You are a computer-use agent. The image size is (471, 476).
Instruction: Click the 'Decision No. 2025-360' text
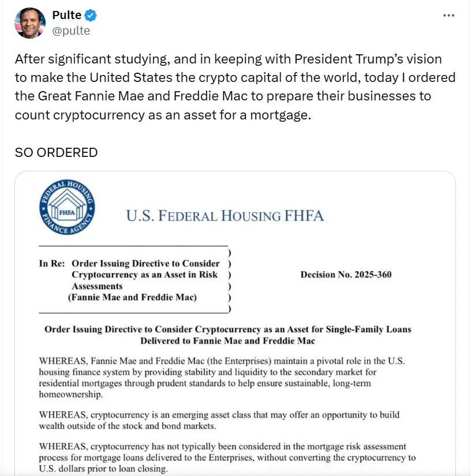pos(346,275)
